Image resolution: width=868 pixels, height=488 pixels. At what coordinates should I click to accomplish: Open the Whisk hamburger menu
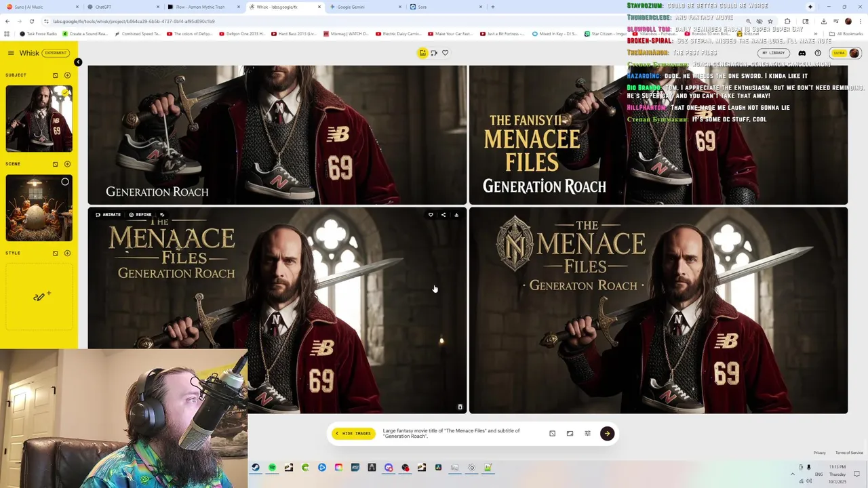[11, 53]
